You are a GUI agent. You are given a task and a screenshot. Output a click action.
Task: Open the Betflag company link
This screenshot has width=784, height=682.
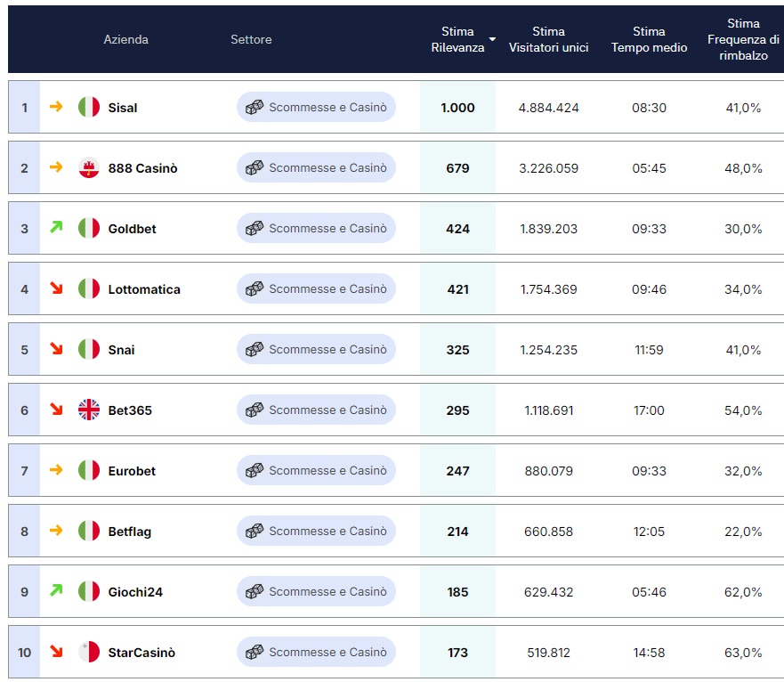[x=130, y=532]
